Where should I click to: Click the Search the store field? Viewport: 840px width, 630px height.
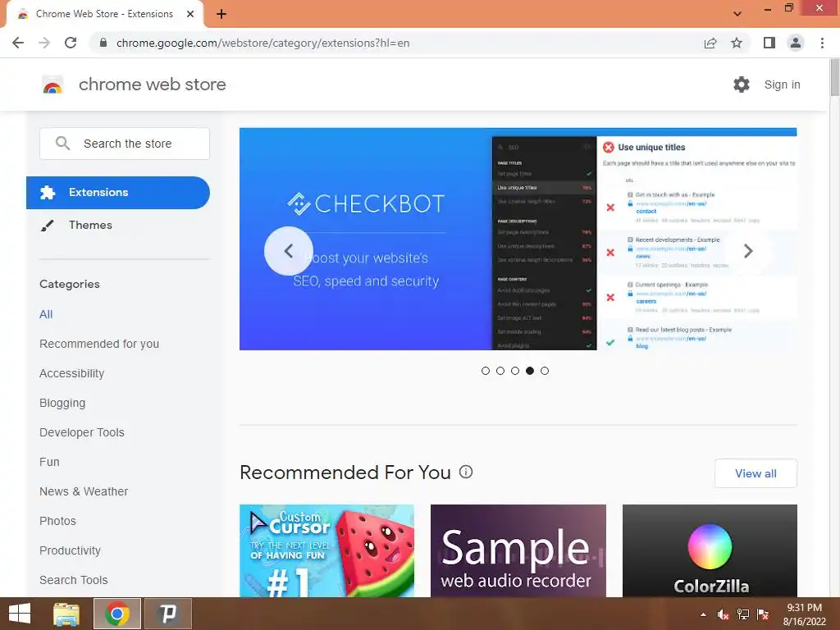pos(125,144)
